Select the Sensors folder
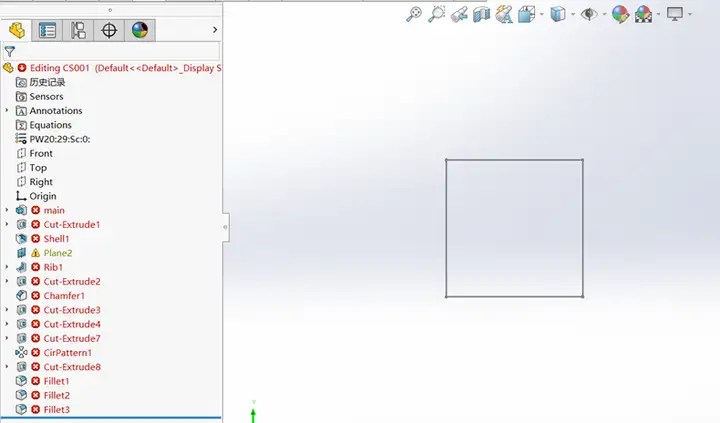This screenshot has height=423, width=720. coord(46,96)
